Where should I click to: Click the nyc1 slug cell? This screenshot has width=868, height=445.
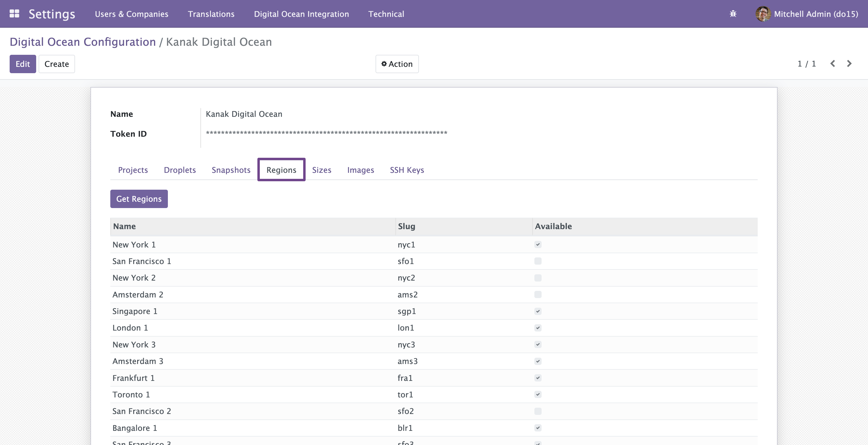[464, 245]
